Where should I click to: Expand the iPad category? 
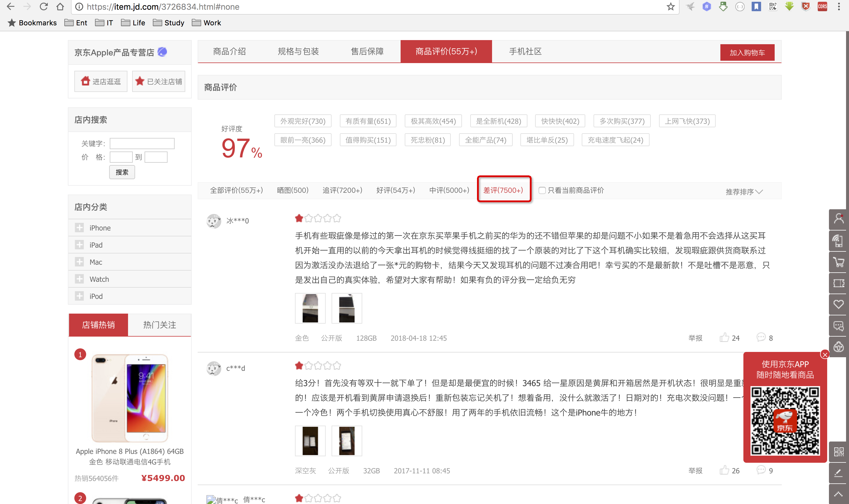tap(80, 245)
